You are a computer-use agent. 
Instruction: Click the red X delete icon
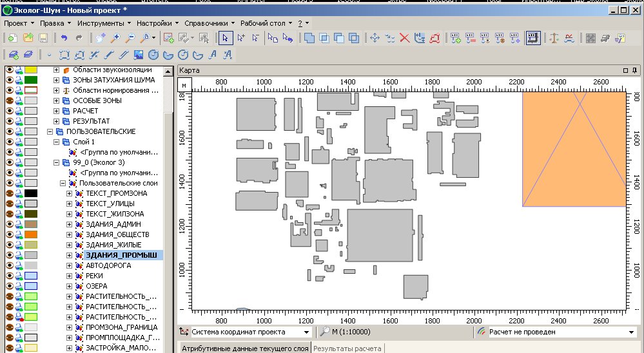click(x=405, y=39)
